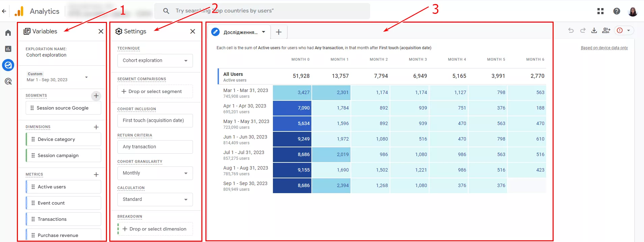Image resolution: width=644 pixels, height=242 pixels.
Task: Click the Variables panel title
Action: coord(45,31)
